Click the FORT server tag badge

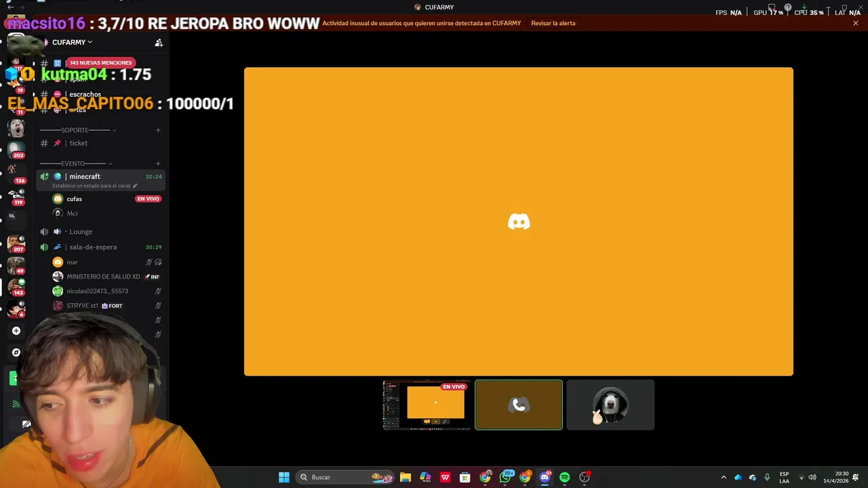click(x=112, y=306)
